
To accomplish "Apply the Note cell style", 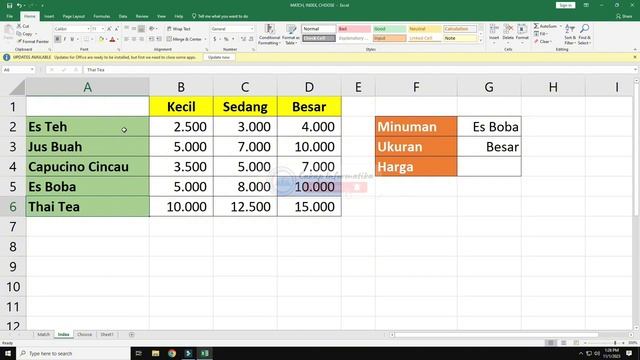I will coord(460,38).
